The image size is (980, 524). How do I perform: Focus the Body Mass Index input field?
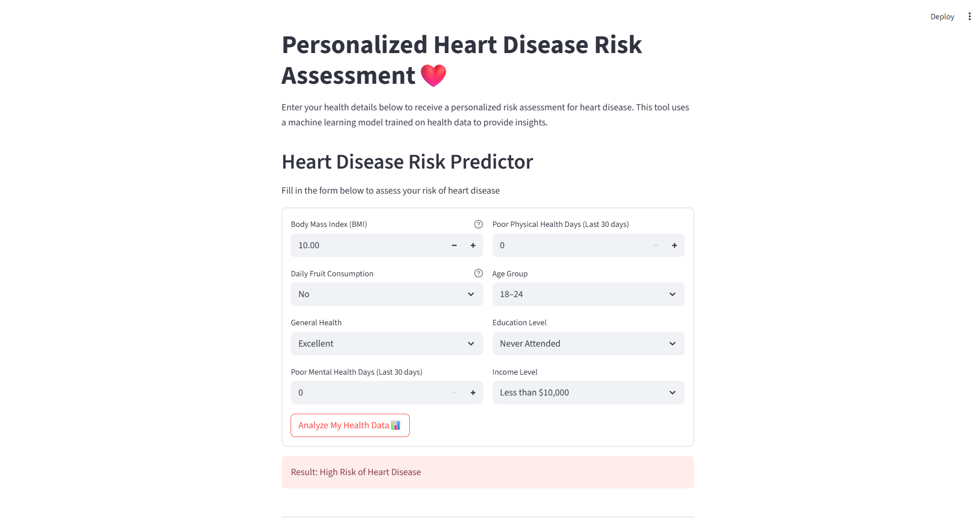pyautogui.click(x=368, y=246)
